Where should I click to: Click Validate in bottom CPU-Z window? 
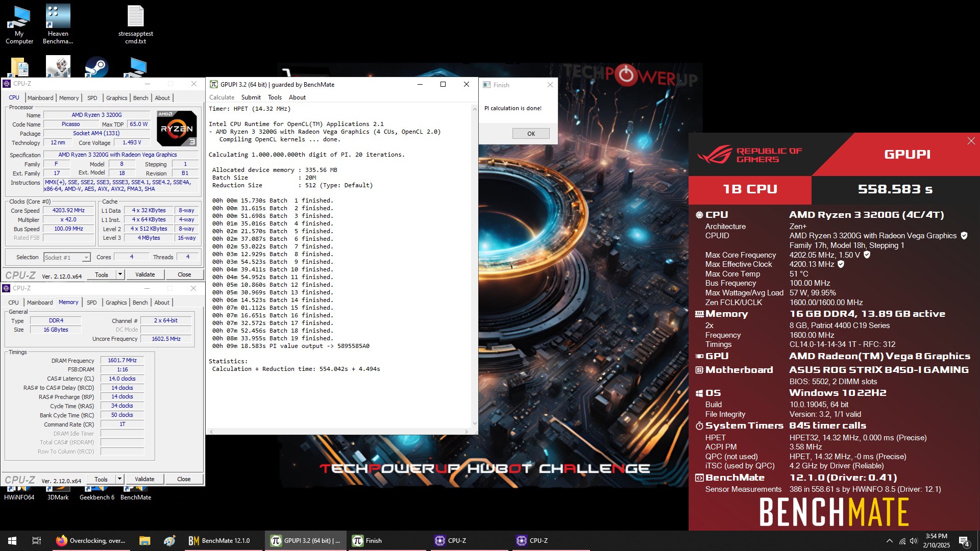pos(144,479)
